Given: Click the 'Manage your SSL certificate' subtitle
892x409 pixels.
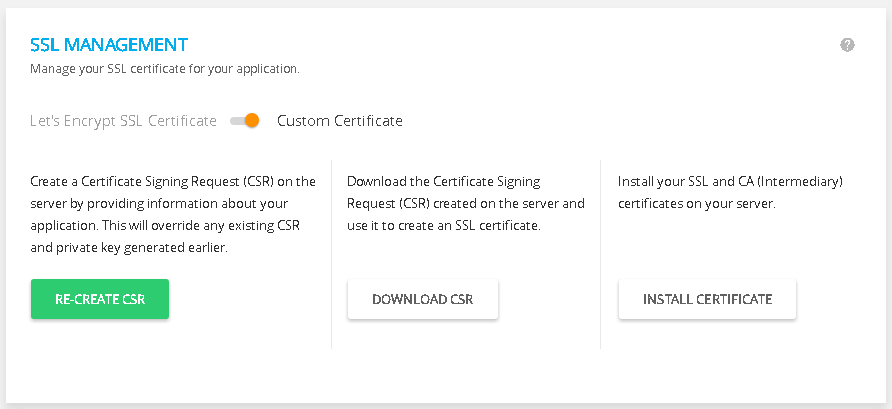Looking at the screenshot, I should pyautogui.click(x=165, y=69).
